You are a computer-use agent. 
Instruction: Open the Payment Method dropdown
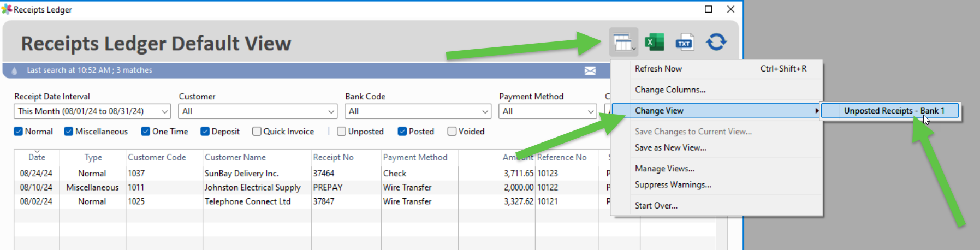point(548,111)
